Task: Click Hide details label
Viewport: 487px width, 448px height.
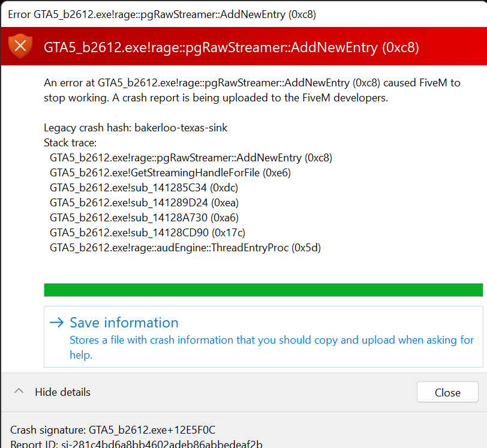Action: click(x=62, y=392)
